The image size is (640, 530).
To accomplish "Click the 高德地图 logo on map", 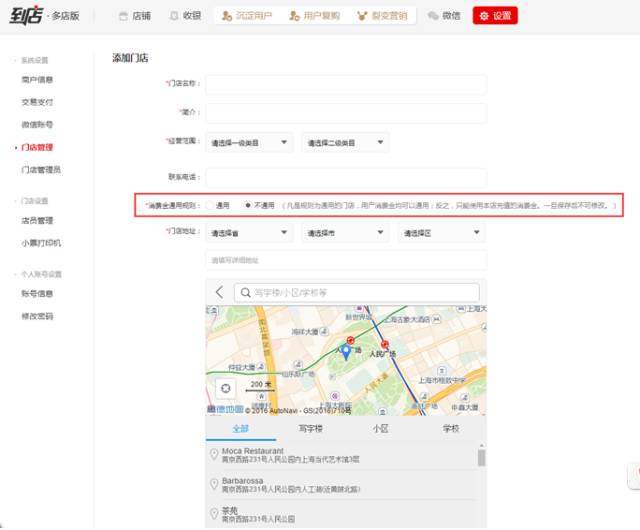I will point(225,409).
